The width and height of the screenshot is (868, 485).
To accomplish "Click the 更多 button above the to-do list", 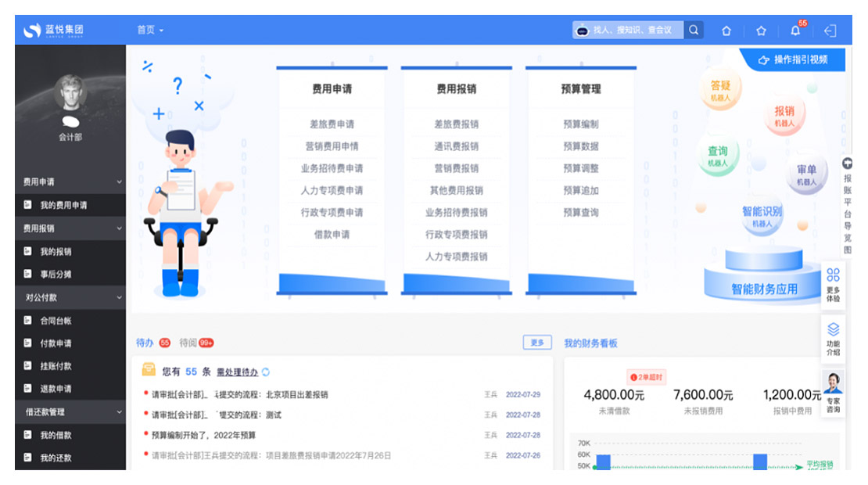I will click(x=537, y=343).
